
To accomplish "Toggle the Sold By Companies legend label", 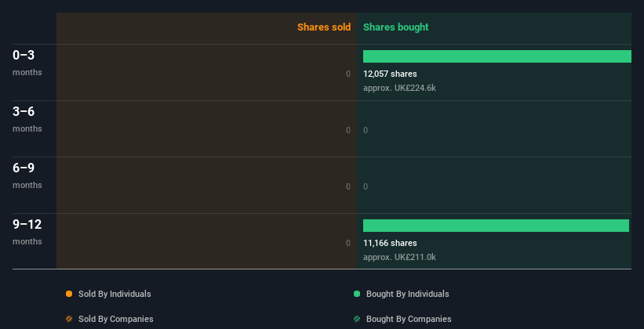I will tap(116, 319).
